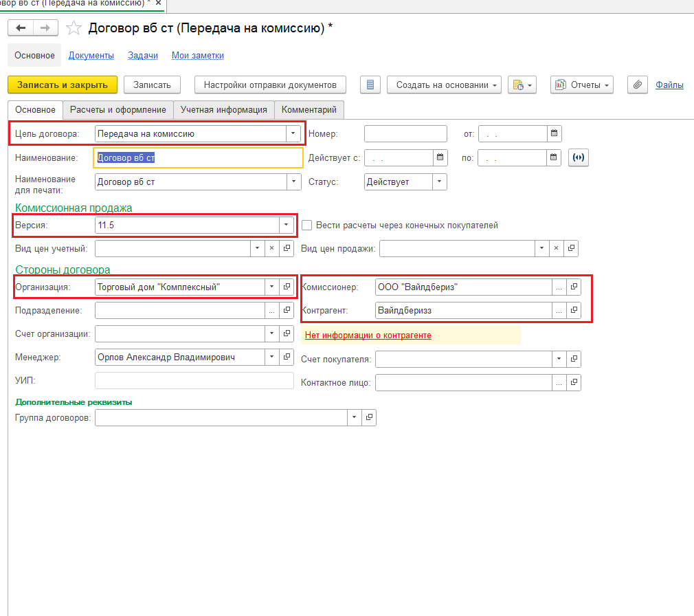Open the 'Подразделение' record form
The height and width of the screenshot is (616, 694).
(287, 310)
